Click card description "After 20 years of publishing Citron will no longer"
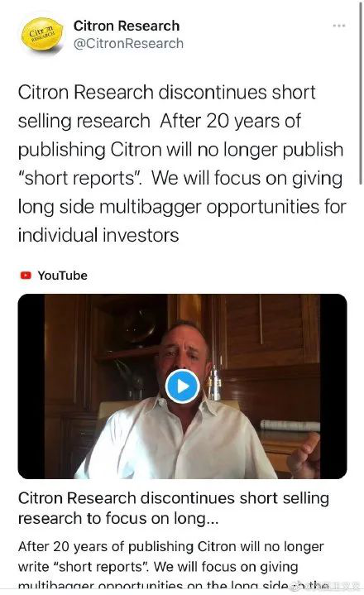Image resolution: width=364 pixels, height=595 pixels. point(171,546)
